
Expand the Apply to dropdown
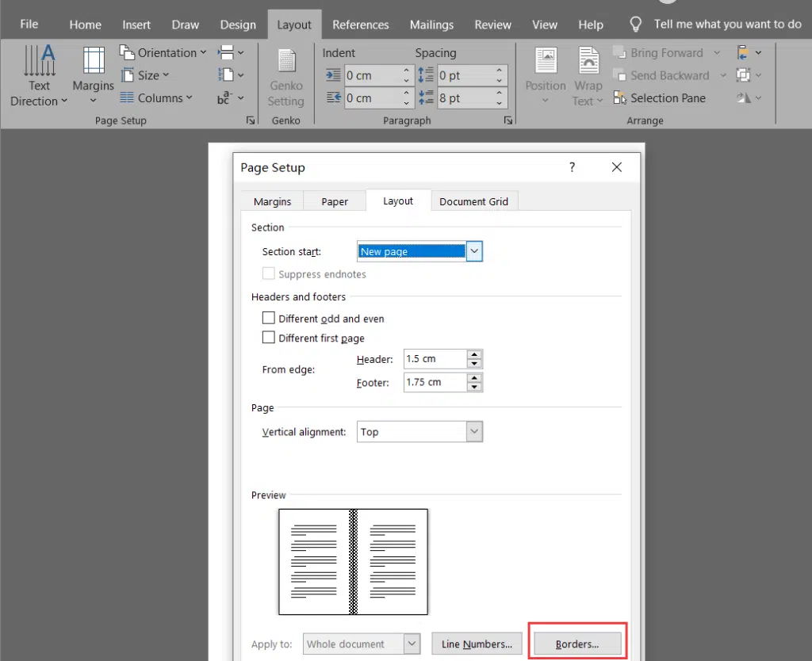pyautogui.click(x=411, y=644)
